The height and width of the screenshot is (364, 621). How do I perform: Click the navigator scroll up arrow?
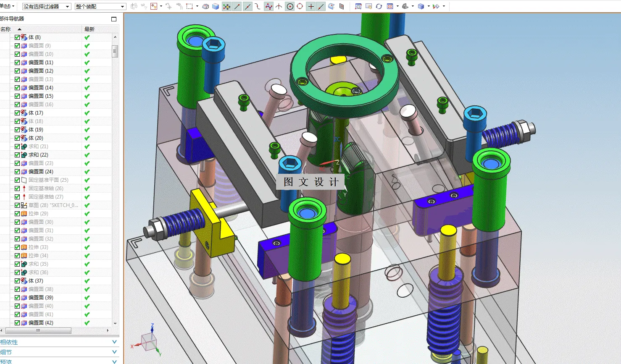pyautogui.click(x=115, y=37)
